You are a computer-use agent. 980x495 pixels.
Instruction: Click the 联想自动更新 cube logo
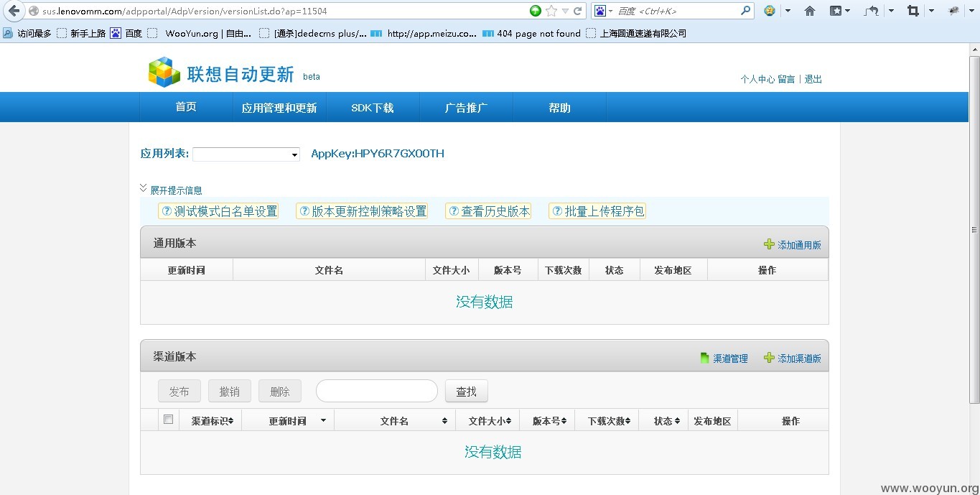coord(164,73)
